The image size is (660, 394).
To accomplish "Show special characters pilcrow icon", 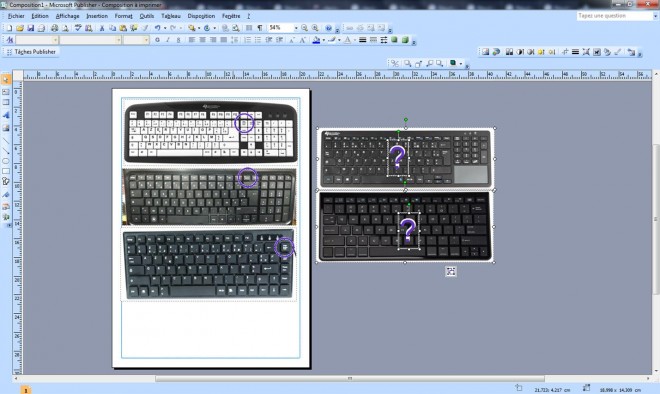I will pyautogui.click(x=260, y=28).
